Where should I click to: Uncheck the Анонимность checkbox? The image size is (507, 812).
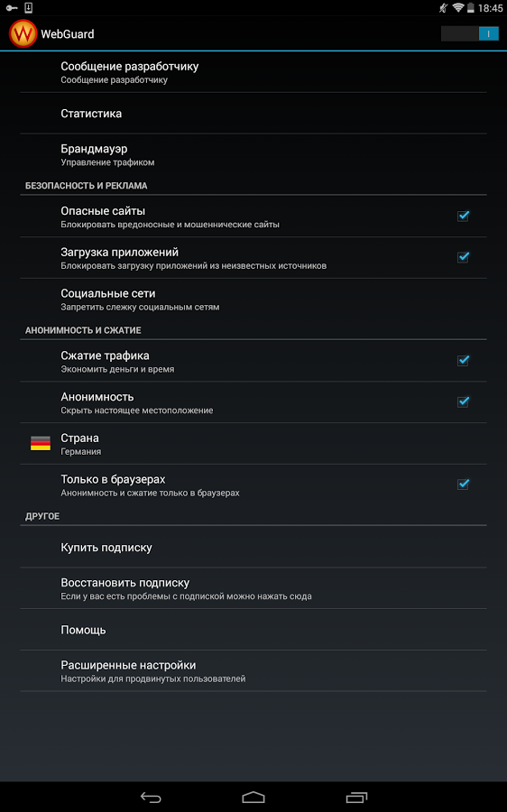tap(463, 401)
